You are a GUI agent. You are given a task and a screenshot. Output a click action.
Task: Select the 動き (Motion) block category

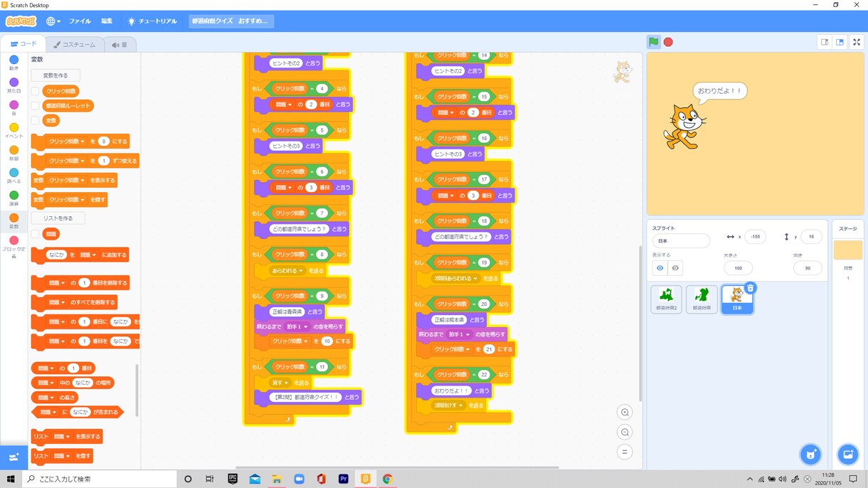point(14,63)
